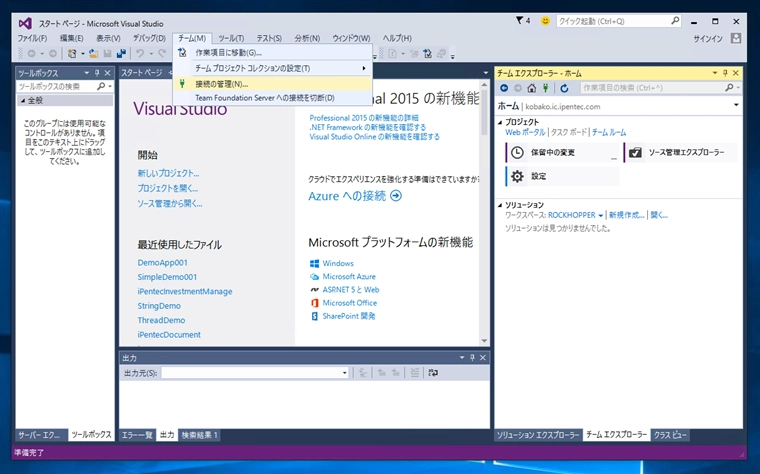Open the Team Explorer home page dropdown arrow
This screenshot has height=474, width=760.
coord(736,105)
